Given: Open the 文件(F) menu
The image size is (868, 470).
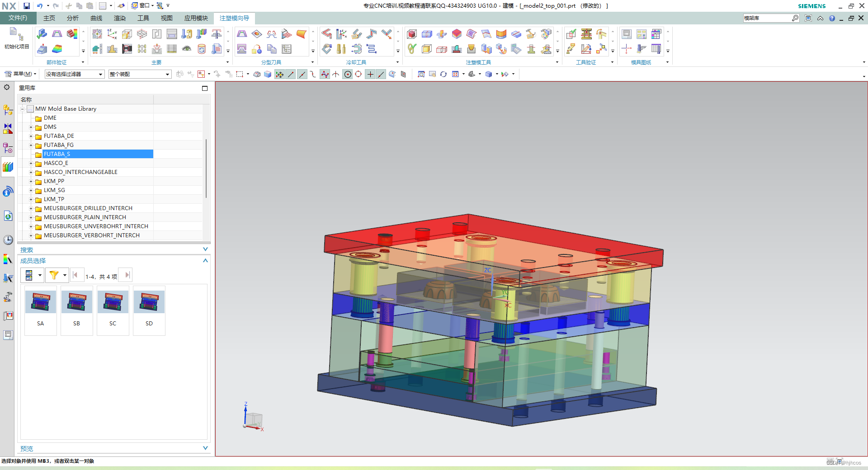Looking at the screenshot, I should tap(18, 18).
